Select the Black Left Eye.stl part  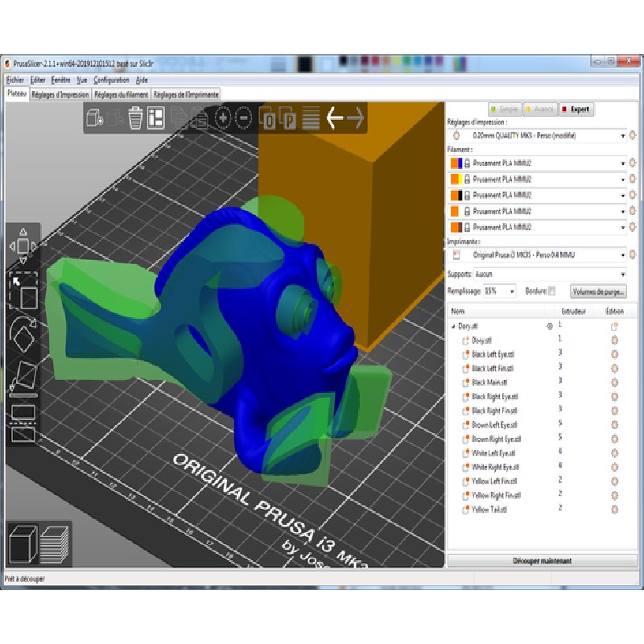[x=493, y=354]
